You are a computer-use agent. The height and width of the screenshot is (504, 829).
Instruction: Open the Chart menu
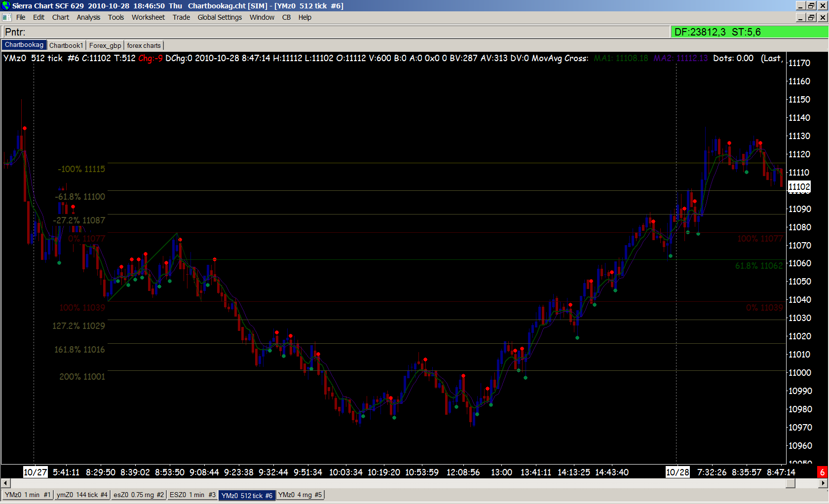(61, 17)
